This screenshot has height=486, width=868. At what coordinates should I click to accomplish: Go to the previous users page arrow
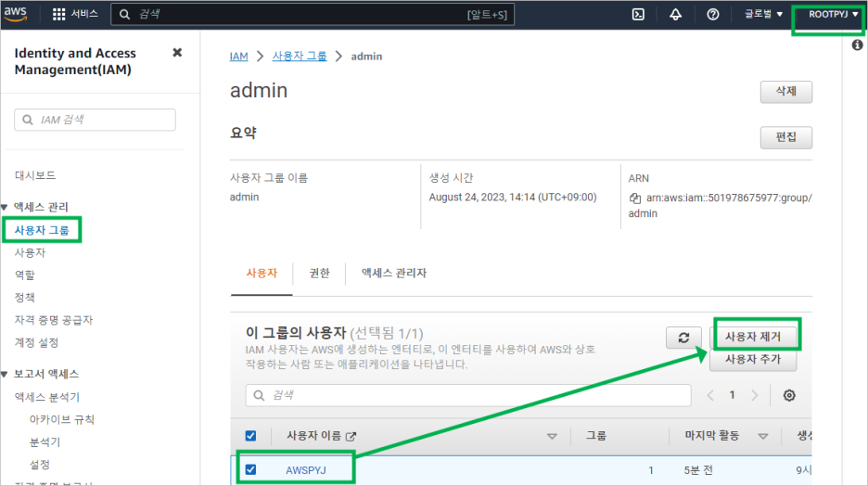point(710,395)
